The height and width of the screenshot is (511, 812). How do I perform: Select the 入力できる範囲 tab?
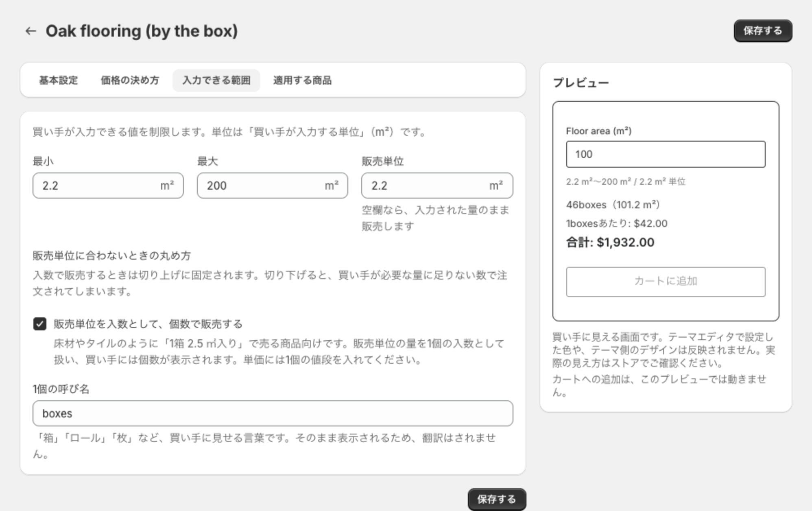coord(216,81)
